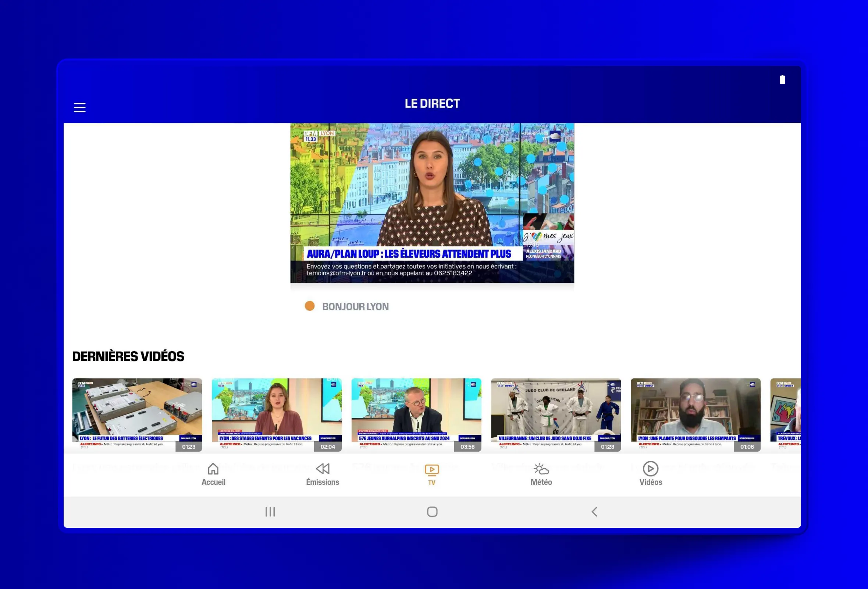Open the Vidéos section icon

pyautogui.click(x=651, y=468)
